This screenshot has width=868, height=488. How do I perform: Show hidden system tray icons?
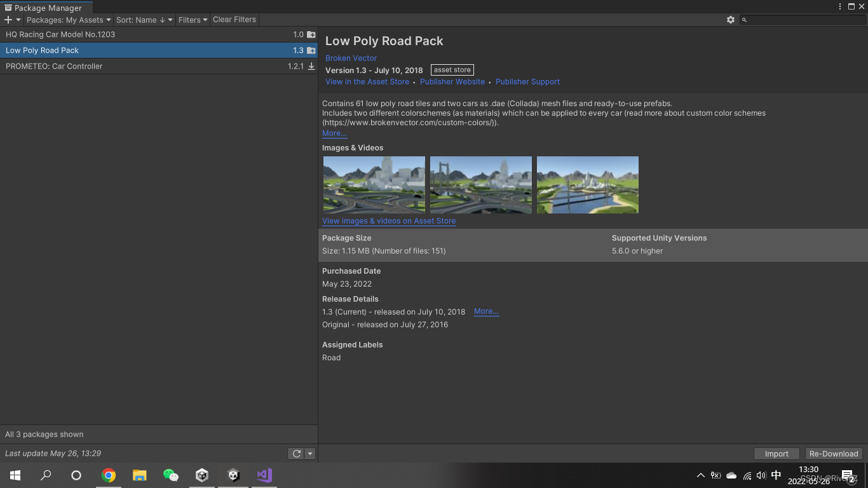701,475
